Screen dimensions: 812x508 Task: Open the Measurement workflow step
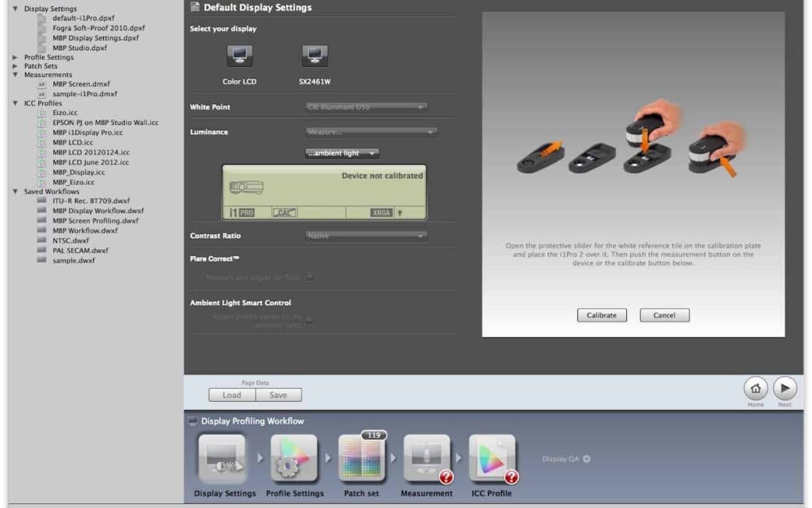(426, 459)
